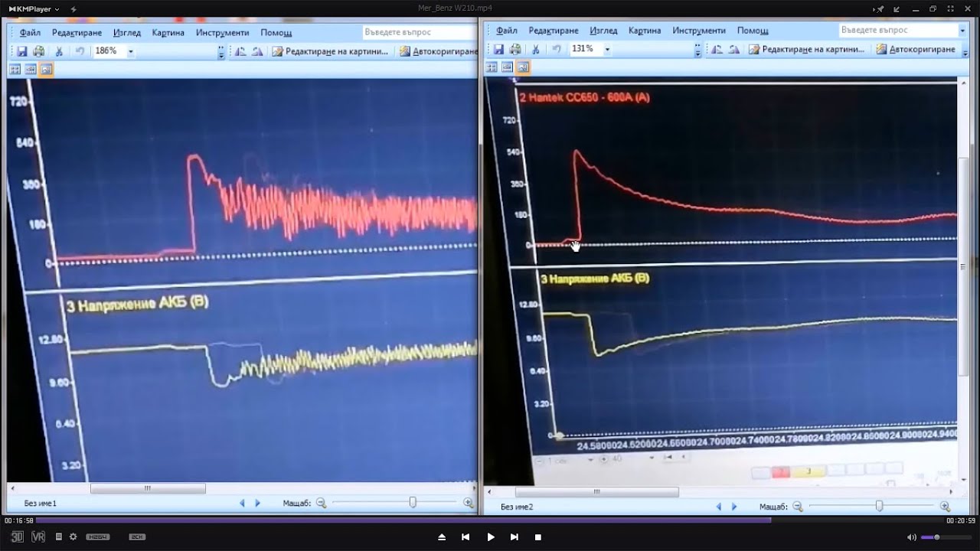Click the Cut scissors icon in right window
This screenshot has height=551, width=980.
pyautogui.click(x=536, y=49)
